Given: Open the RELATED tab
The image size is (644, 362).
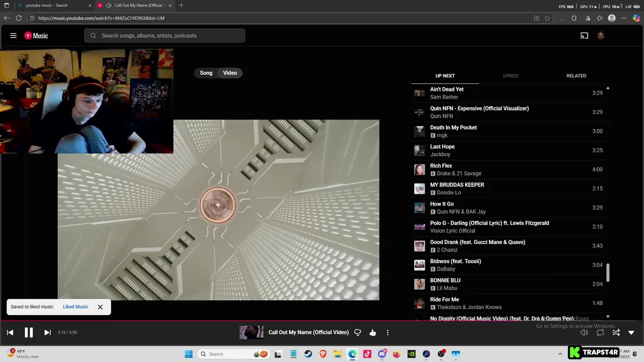Looking at the screenshot, I should click(576, 76).
